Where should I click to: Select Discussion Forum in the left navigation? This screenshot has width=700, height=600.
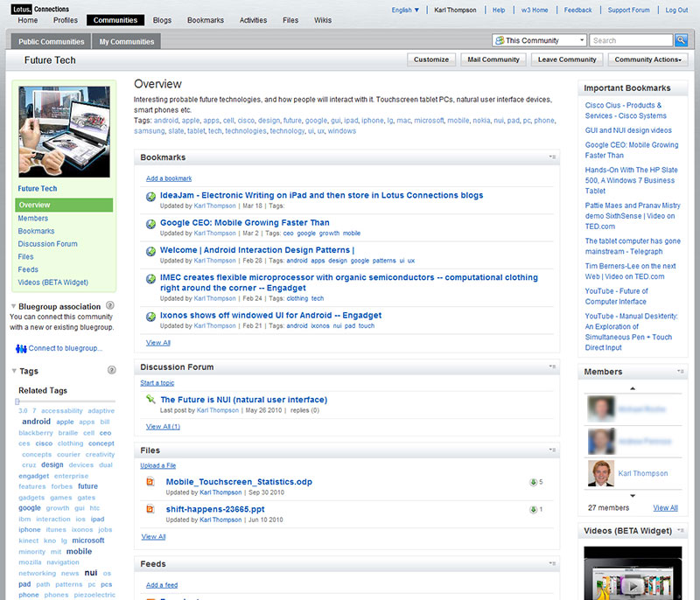(48, 244)
